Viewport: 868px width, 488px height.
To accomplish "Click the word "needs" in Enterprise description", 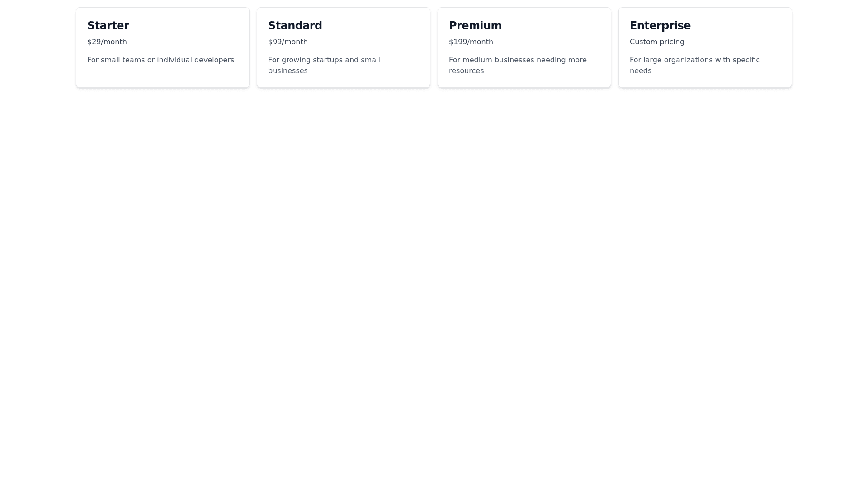I will pos(640,71).
